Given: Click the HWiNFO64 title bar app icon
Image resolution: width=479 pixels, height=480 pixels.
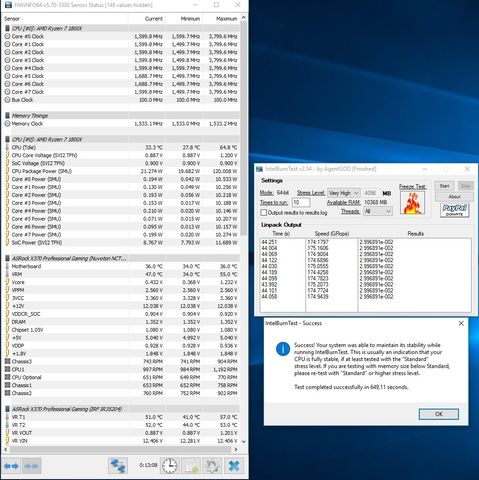Looking at the screenshot, I should point(8,5).
